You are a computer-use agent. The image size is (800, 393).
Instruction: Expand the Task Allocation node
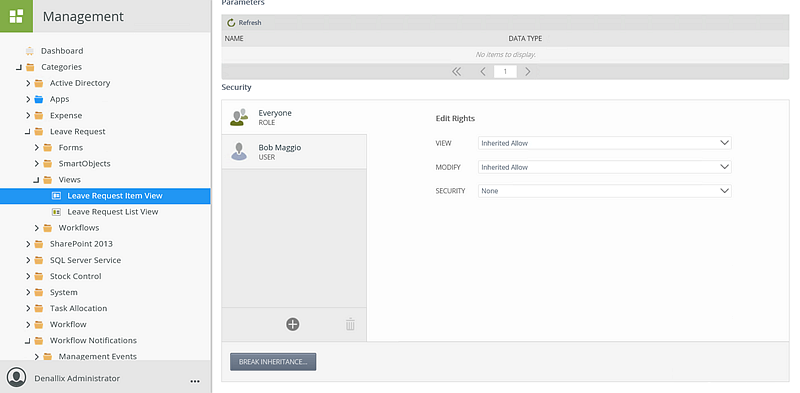point(28,309)
